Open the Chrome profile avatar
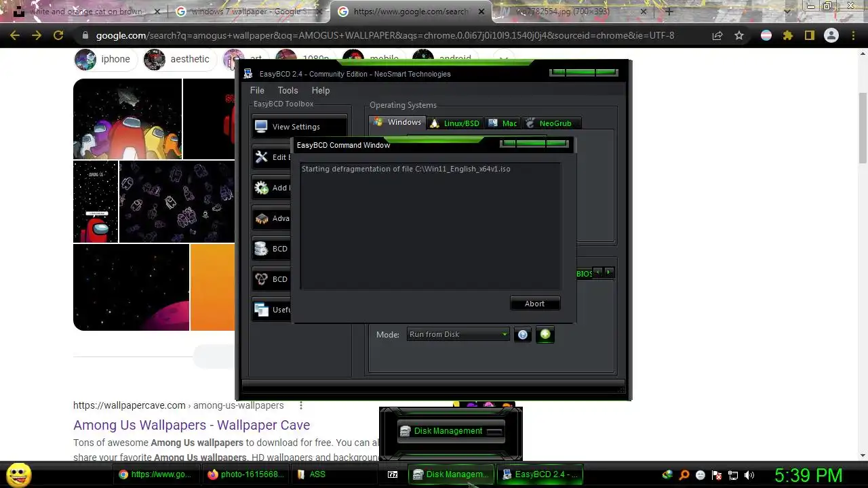 click(x=831, y=35)
